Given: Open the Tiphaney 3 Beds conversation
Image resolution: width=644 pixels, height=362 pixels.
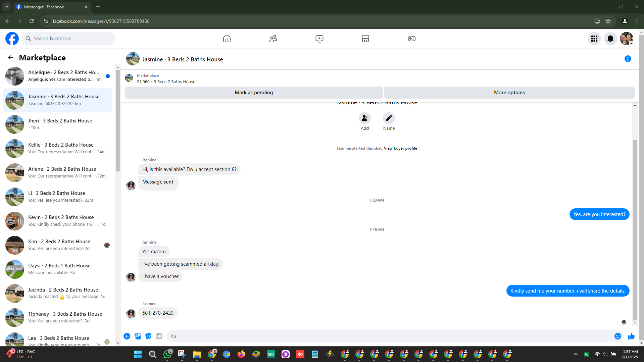Looking at the screenshot, I should [57, 318].
